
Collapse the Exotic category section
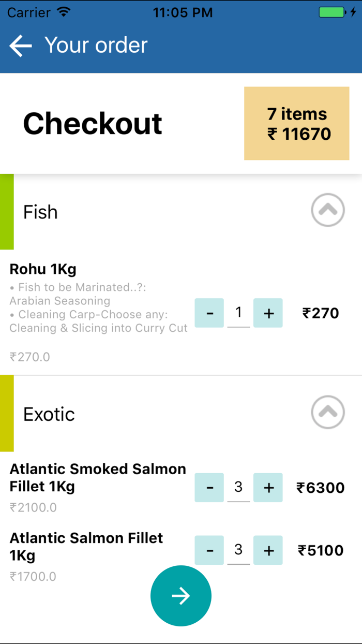(327, 413)
